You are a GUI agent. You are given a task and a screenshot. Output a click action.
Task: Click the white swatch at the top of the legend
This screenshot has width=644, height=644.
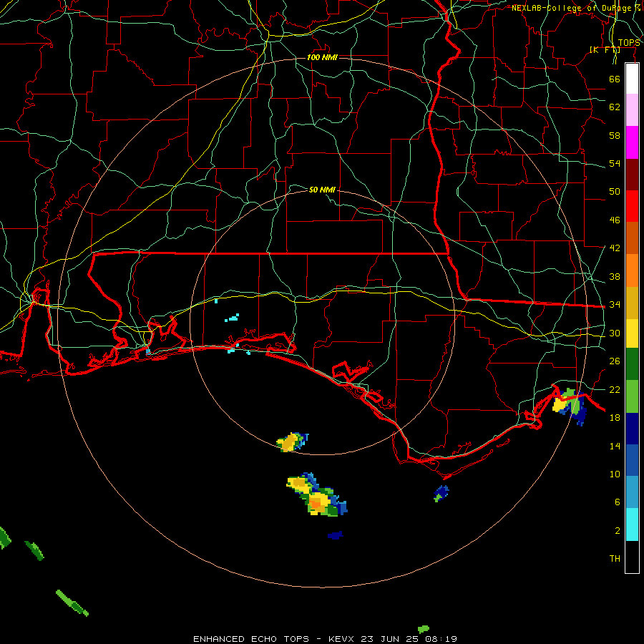click(x=632, y=79)
